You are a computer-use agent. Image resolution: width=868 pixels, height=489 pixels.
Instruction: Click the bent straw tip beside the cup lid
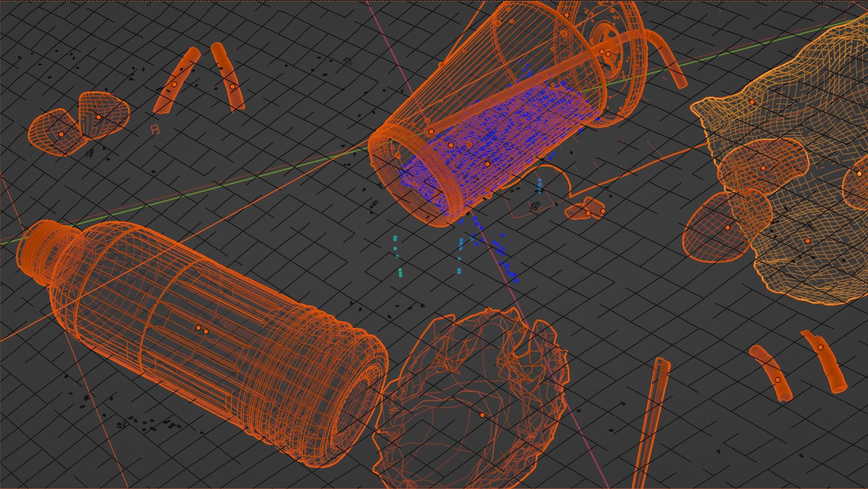coord(668,59)
